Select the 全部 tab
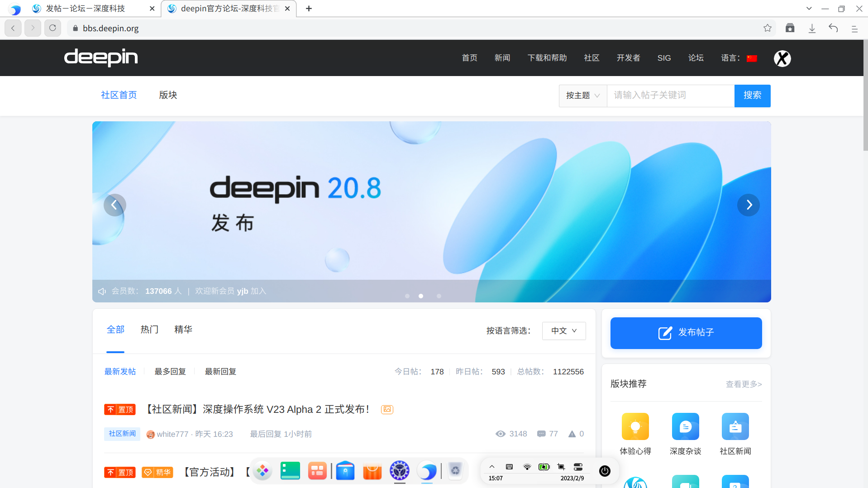868x488 pixels. (115, 330)
